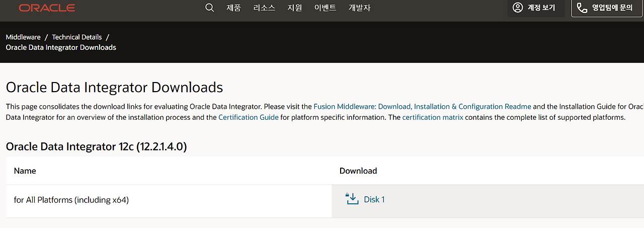This screenshot has height=228, width=644.
Task: Open the 리소스 menu
Action: [264, 8]
